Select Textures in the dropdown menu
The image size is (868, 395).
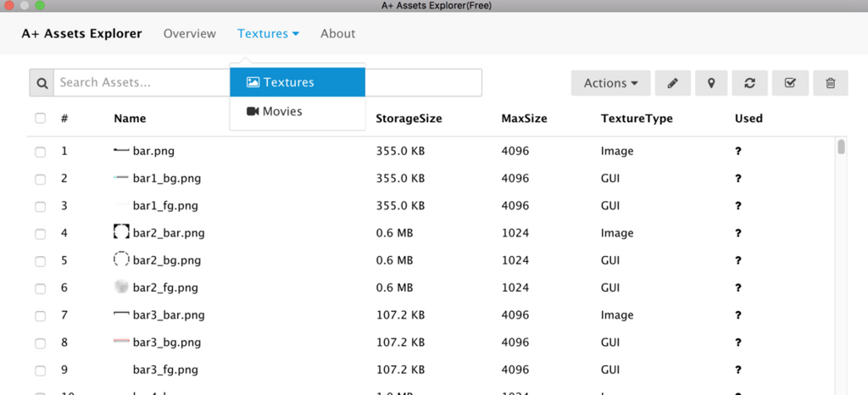pos(298,82)
